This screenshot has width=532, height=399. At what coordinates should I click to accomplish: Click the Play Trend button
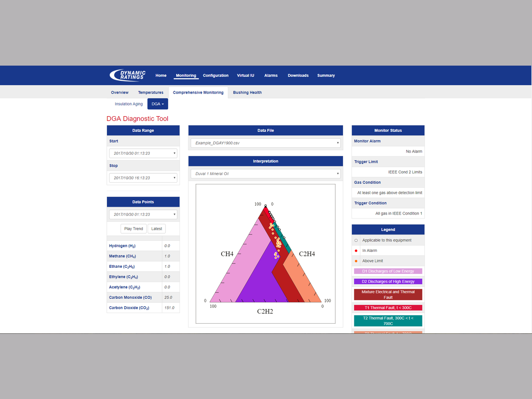tap(133, 229)
